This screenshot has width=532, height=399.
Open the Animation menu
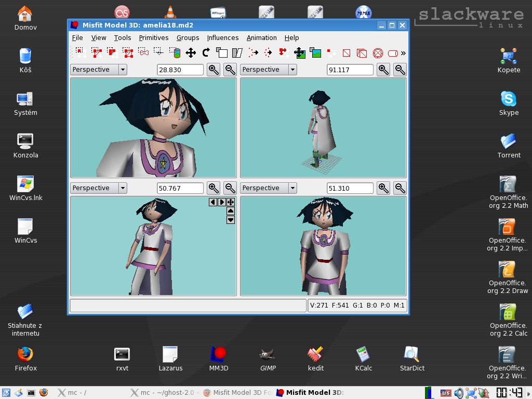click(x=261, y=37)
